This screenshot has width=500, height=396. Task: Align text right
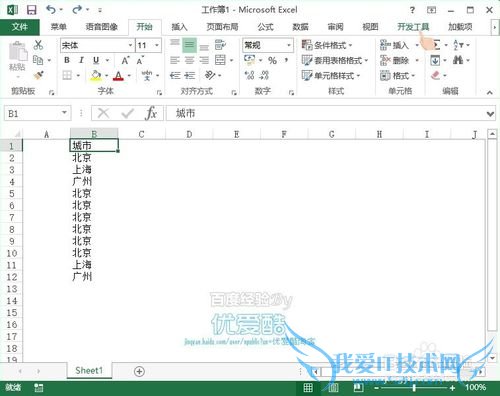(204, 60)
